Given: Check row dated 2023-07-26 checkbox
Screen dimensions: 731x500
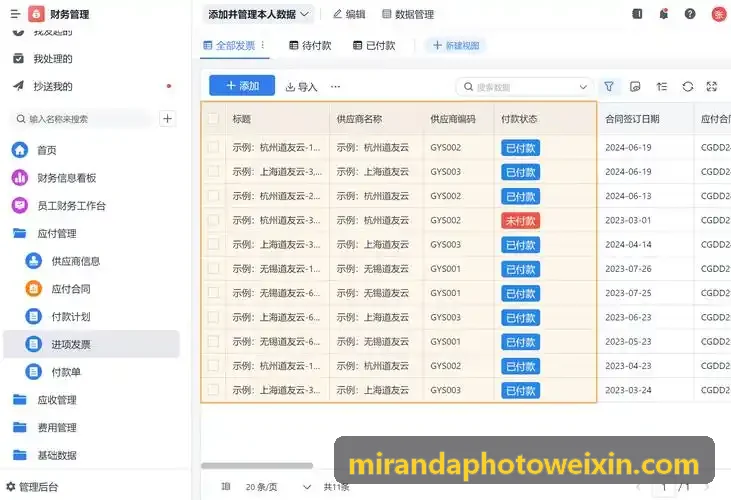Looking at the screenshot, I should tap(213, 268).
